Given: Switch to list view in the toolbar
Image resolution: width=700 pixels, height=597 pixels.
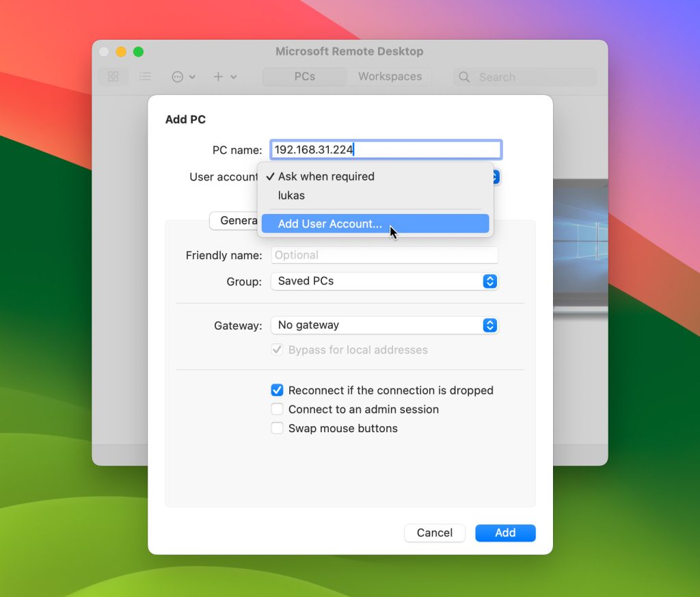Looking at the screenshot, I should [x=145, y=77].
